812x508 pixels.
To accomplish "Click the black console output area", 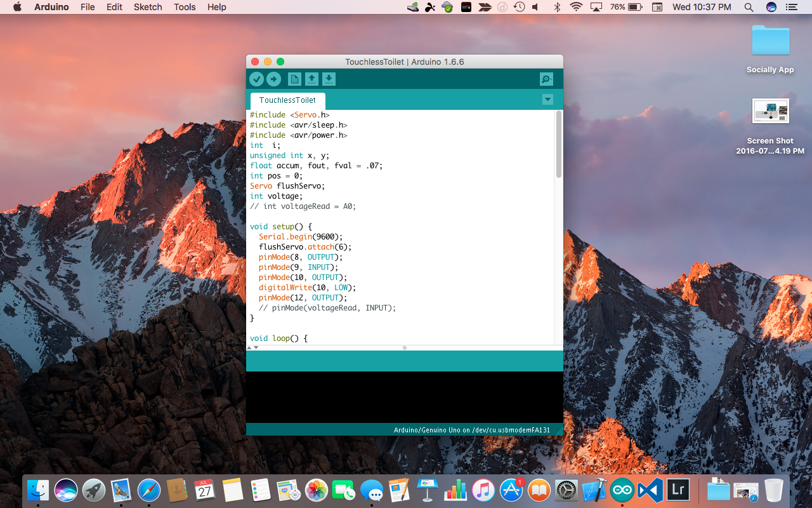I will [x=405, y=397].
